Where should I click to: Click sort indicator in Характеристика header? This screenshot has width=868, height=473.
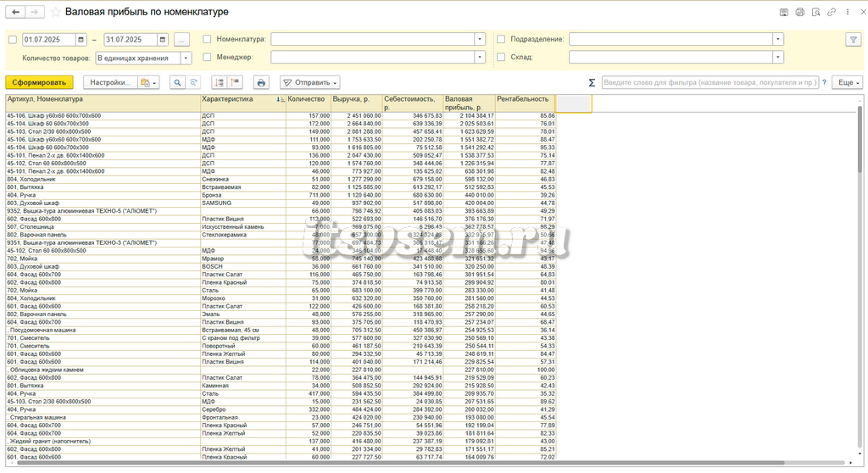280,100
